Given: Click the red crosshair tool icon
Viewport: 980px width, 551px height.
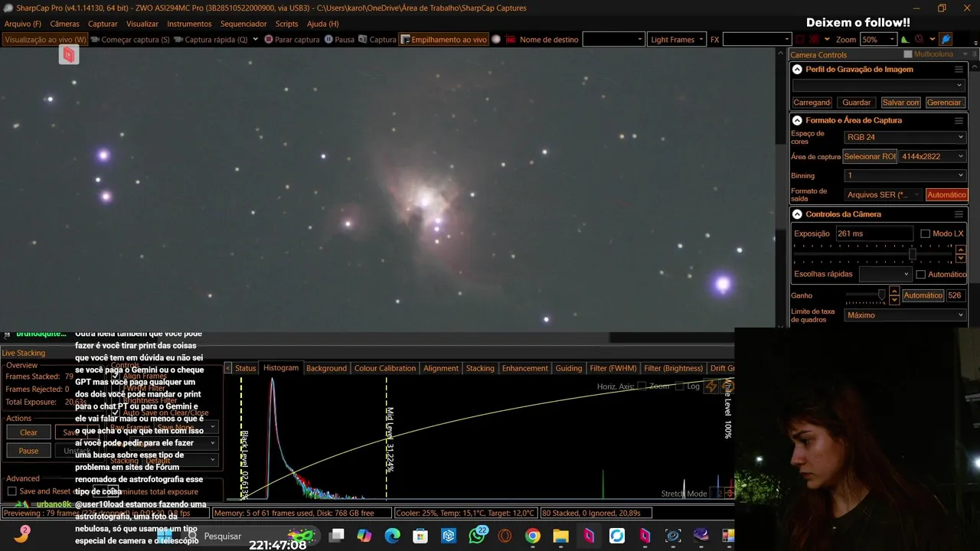Looking at the screenshot, I should point(815,40).
